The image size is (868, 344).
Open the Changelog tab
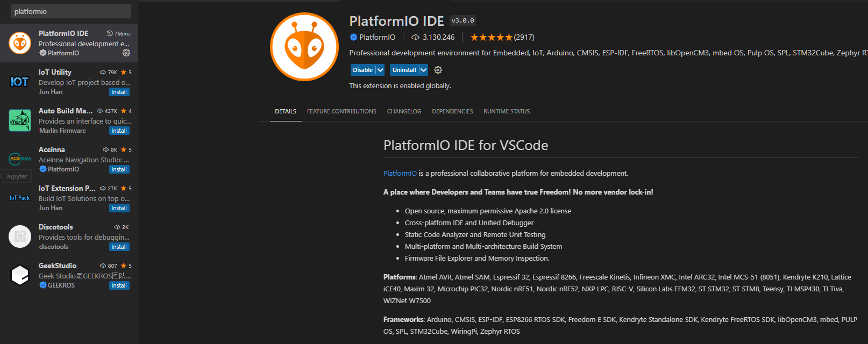coord(404,111)
